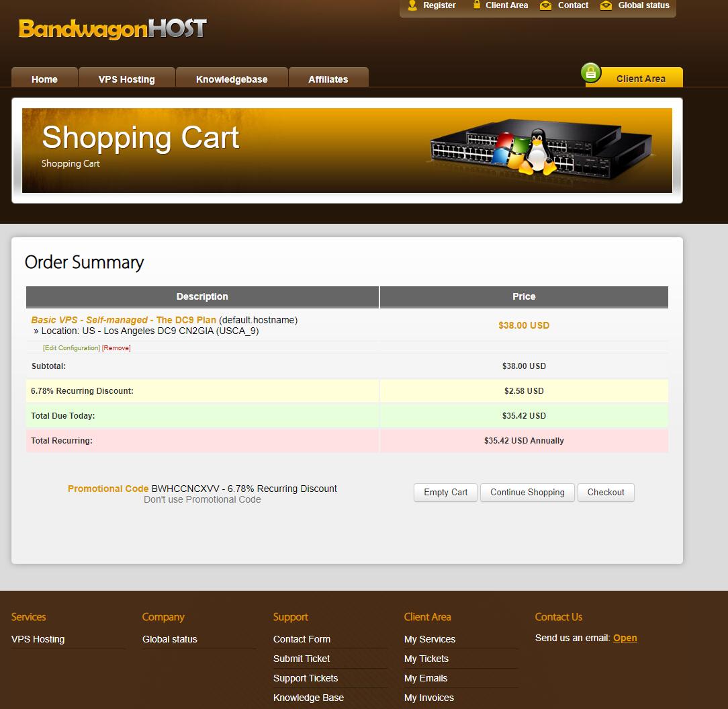Select the Affiliates tab
The width and height of the screenshot is (728, 709).
point(328,77)
